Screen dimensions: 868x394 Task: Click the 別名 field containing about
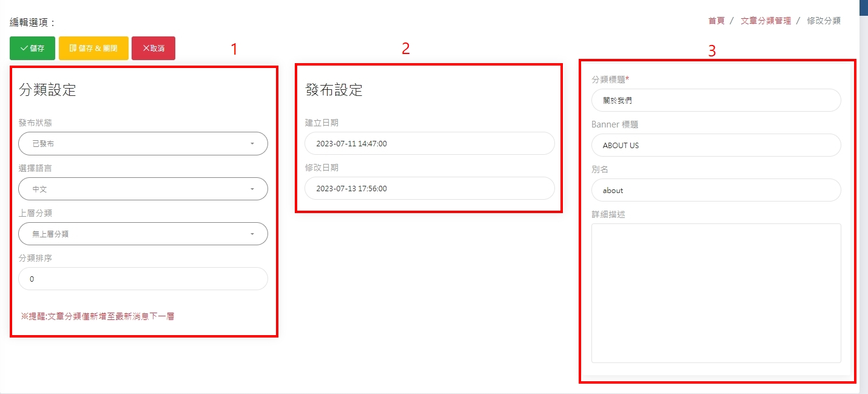[x=716, y=190]
